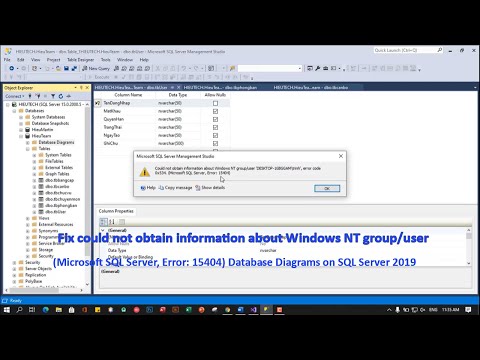Switch to the dbo.tbcanbo tab
The height and width of the screenshot is (360, 480).
(311, 87)
